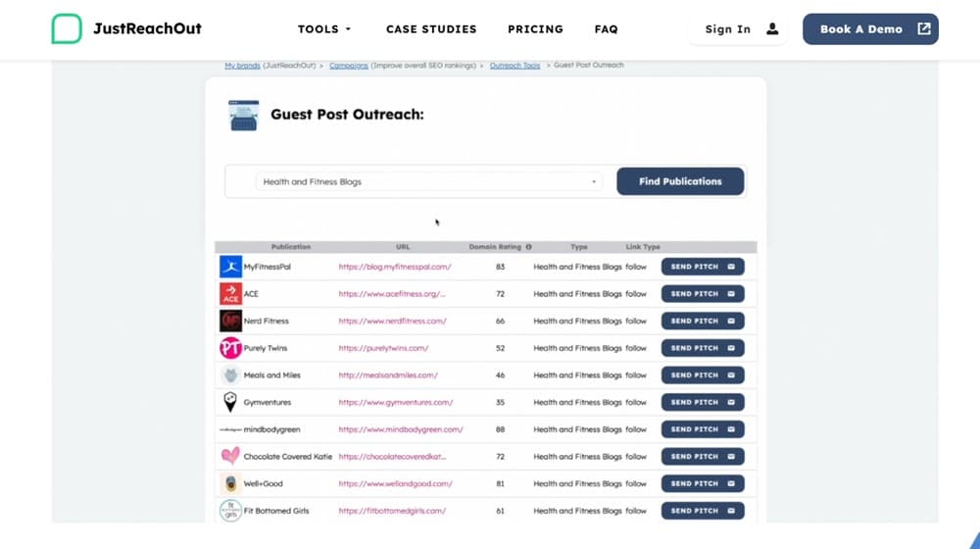Click the Purely Twins logo icon
980x549 pixels.
point(230,348)
